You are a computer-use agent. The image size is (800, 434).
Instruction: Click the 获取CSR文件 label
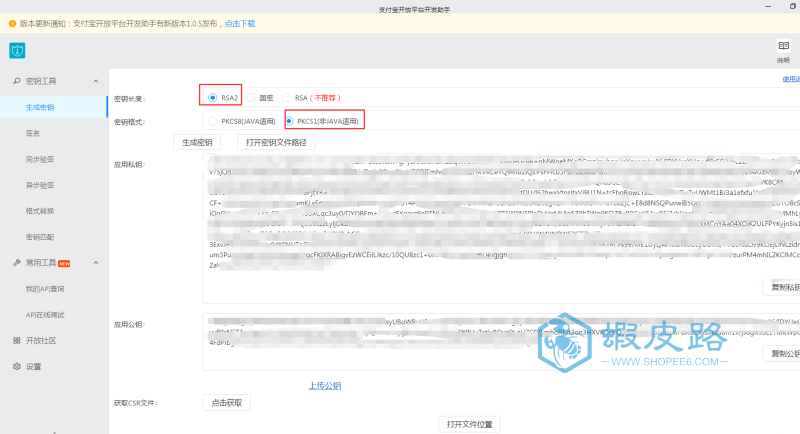[x=136, y=403]
